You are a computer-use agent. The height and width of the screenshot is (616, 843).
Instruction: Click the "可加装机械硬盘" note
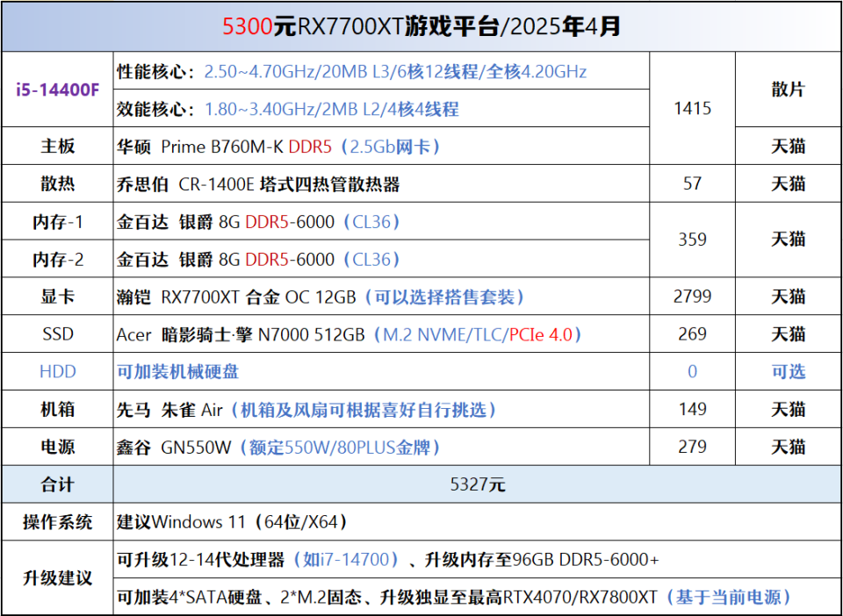(178, 372)
